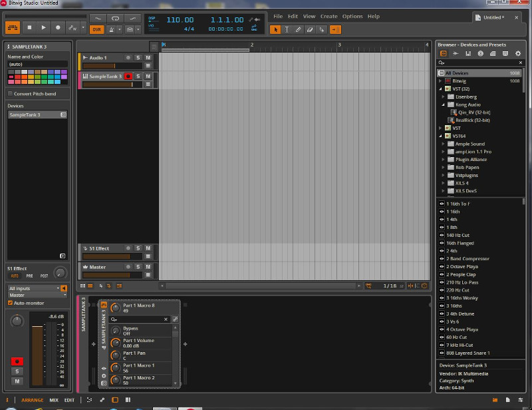
Task: Open the View menu
Action: [x=309, y=16]
